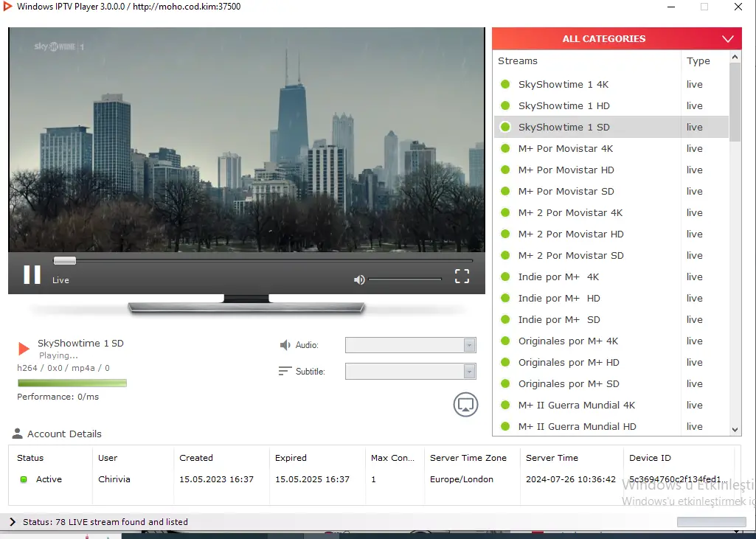Expand the ALL CATEGORIES dropdown
This screenshot has height=539, width=756.
[x=617, y=38]
